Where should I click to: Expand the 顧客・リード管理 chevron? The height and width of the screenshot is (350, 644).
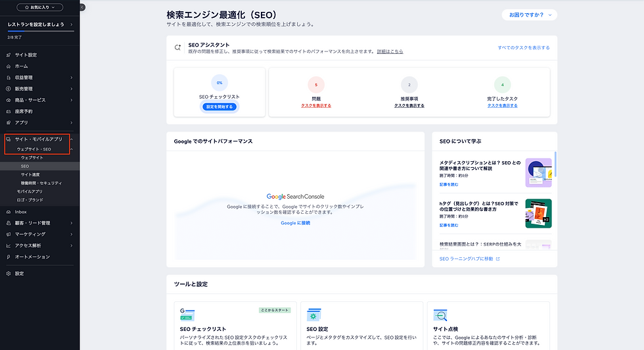[x=72, y=223]
